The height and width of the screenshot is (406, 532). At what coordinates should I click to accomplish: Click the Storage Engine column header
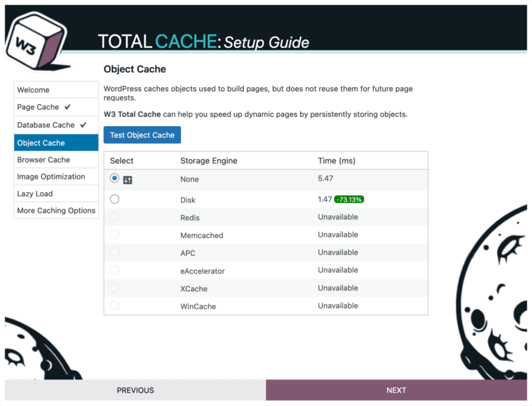click(x=209, y=161)
